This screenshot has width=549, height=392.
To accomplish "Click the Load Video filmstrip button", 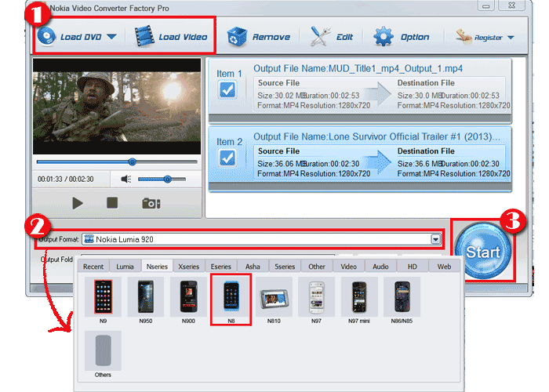I will 171,36.
